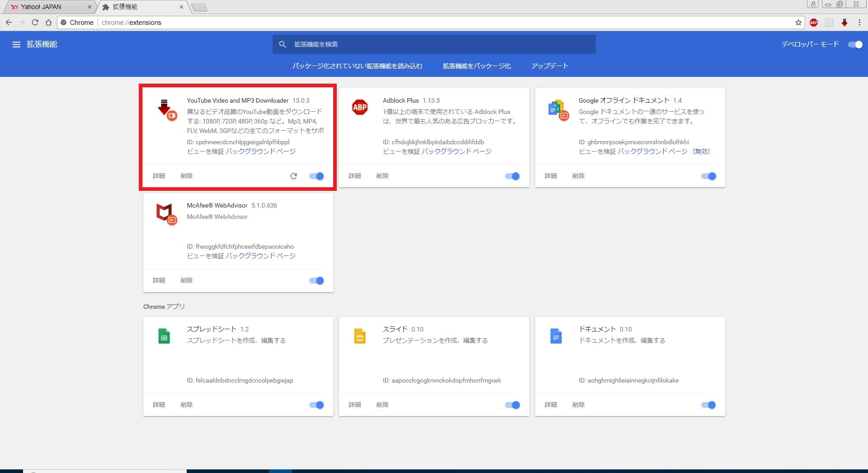
Task: Reload the current page
Action: pos(35,22)
